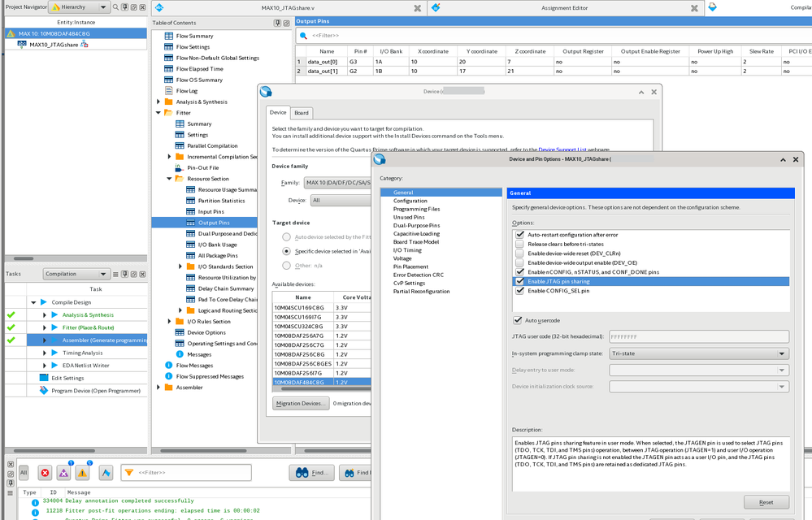Image resolution: width=812 pixels, height=520 pixels.
Task: Click the Migration Devices button
Action: [301, 403]
